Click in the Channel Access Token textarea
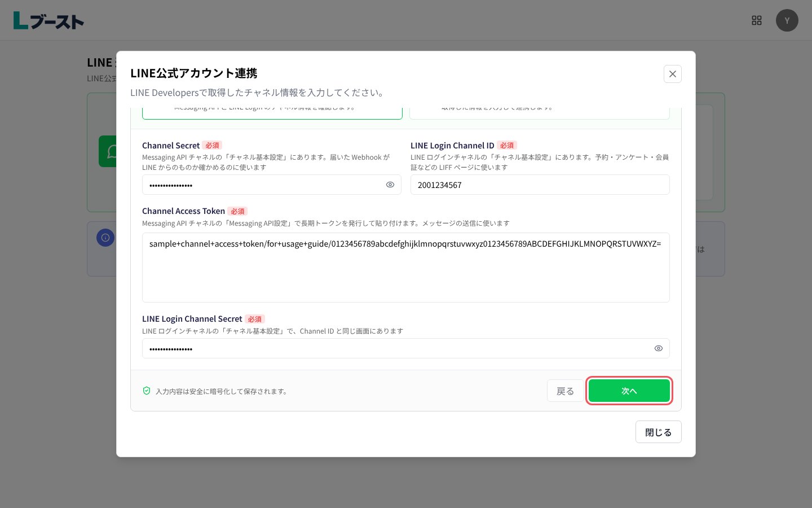The image size is (812, 508). [x=405, y=268]
